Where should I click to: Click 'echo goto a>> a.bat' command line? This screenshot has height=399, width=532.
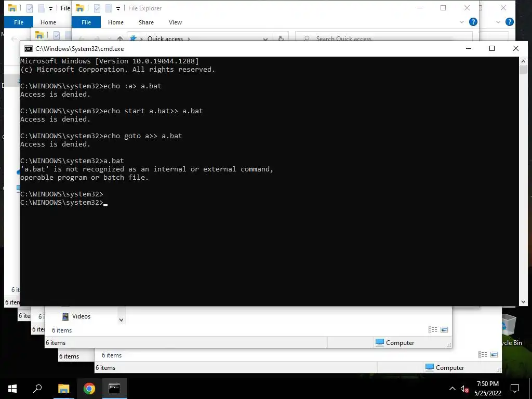point(143,136)
